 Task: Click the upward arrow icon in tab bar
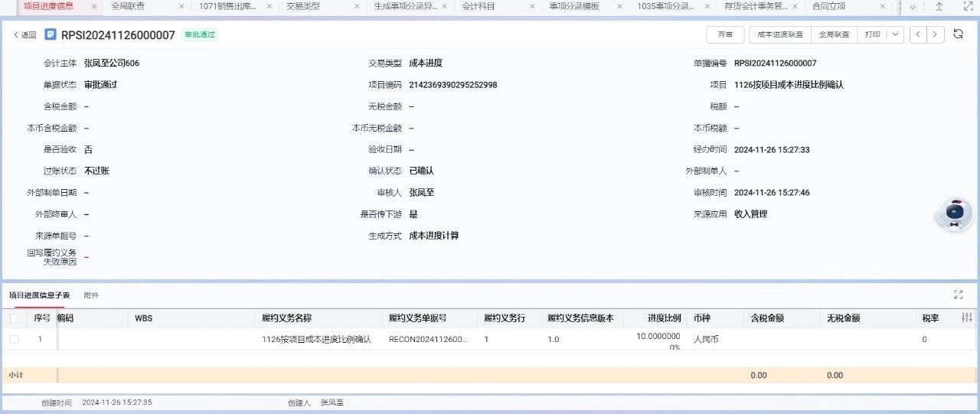(x=939, y=6)
